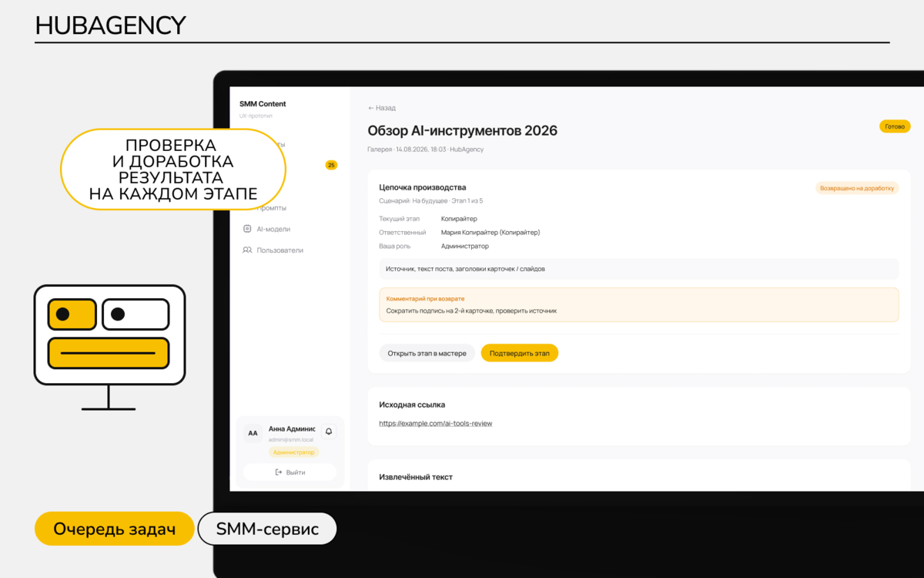The height and width of the screenshot is (578, 924).
Task: Click the Цепочка производства card title
Action: coord(423,187)
